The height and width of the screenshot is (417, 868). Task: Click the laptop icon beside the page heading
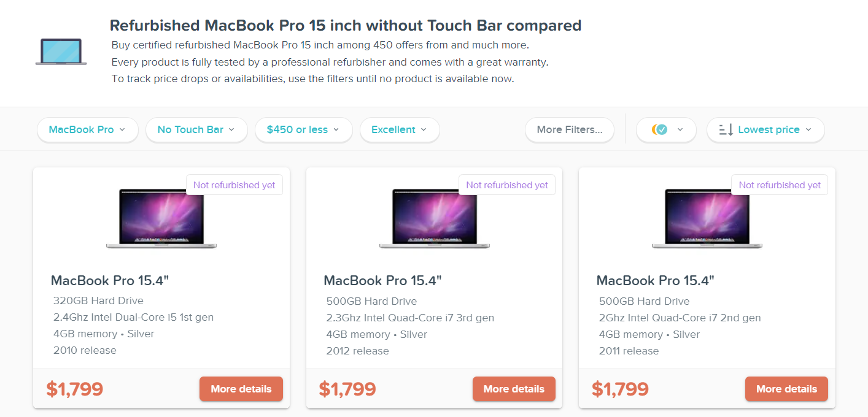coord(61,52)
